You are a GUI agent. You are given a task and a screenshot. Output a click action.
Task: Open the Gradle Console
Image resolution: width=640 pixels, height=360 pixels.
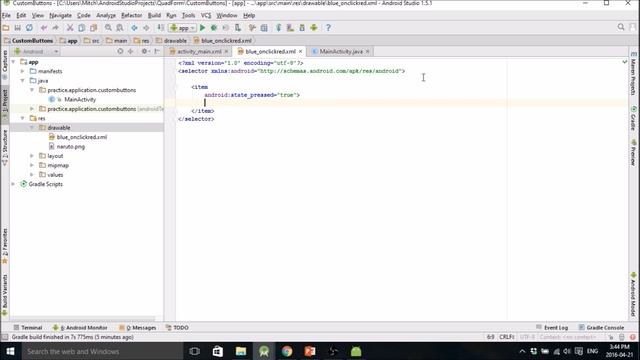[601, 327]
